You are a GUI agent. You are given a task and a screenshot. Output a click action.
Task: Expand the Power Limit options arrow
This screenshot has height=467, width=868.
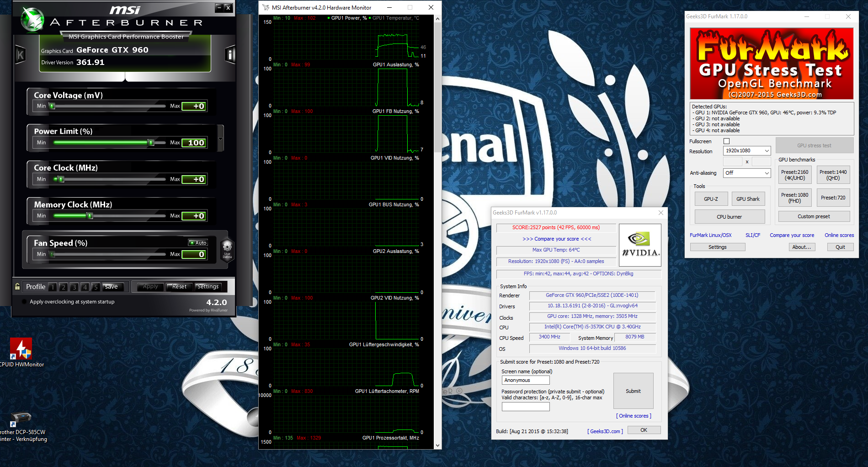[x=221, y=139]
